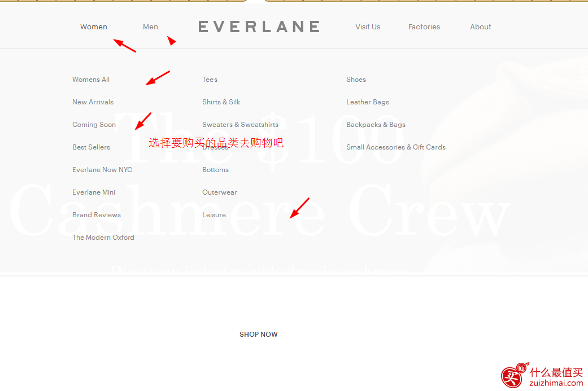
Task: Open the Dresses category
Action: (x=215, y=148)
